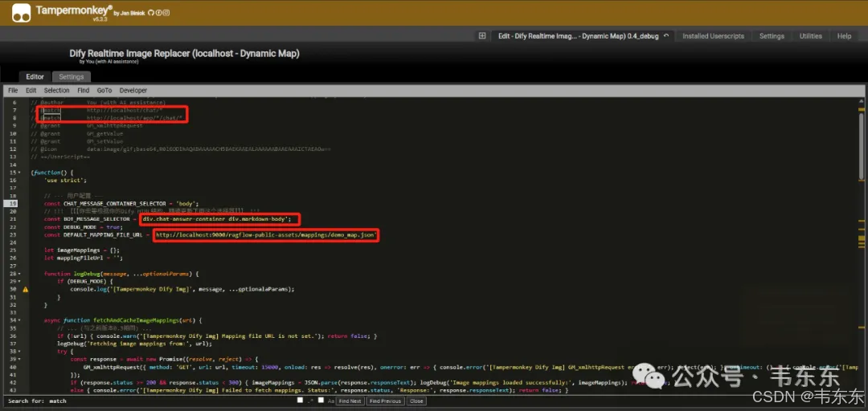Click the div.chat-answer-container selector string
The height and width of the screenshot is (411, 868).
click(x=215, y=219)
